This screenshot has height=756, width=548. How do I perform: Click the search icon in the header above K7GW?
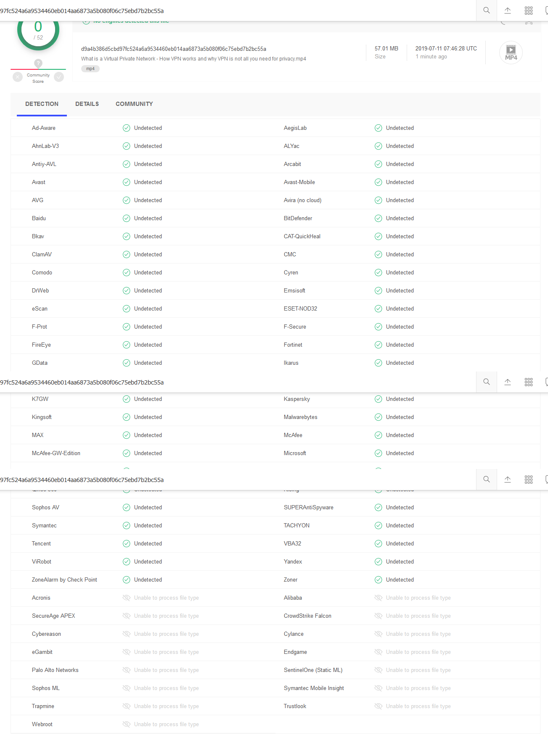tap(487, 382)
